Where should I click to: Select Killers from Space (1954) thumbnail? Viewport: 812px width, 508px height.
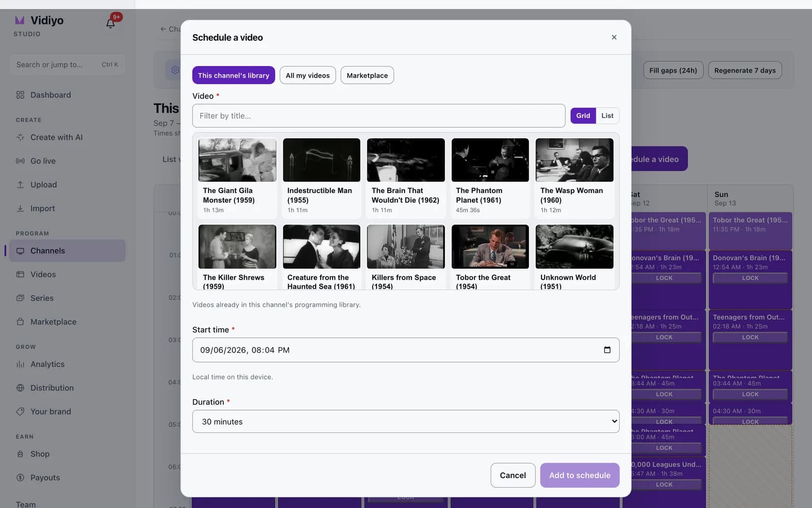[406, 247]
